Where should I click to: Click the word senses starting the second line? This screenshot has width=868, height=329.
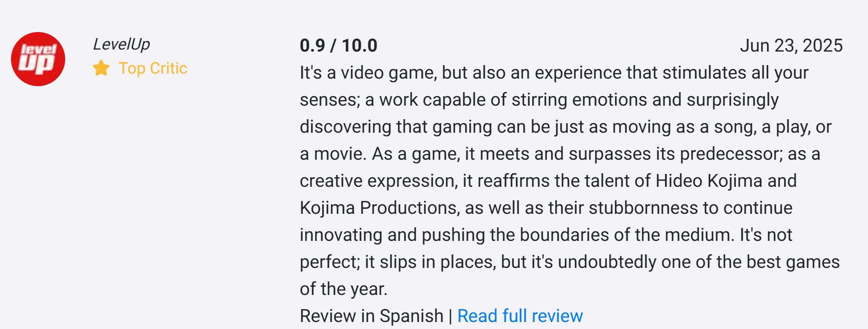click(x=329, y=100)
